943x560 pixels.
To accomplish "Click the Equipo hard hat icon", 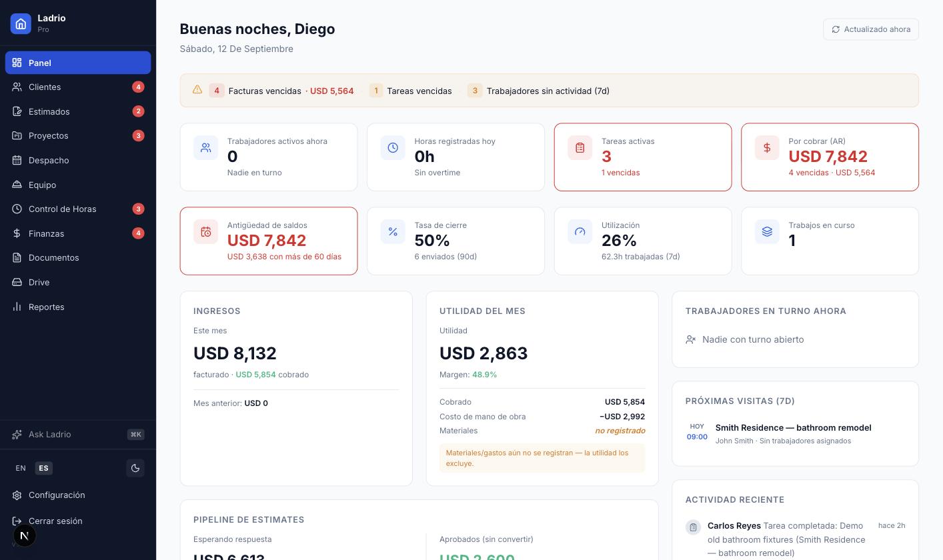I will pos(17,185).
